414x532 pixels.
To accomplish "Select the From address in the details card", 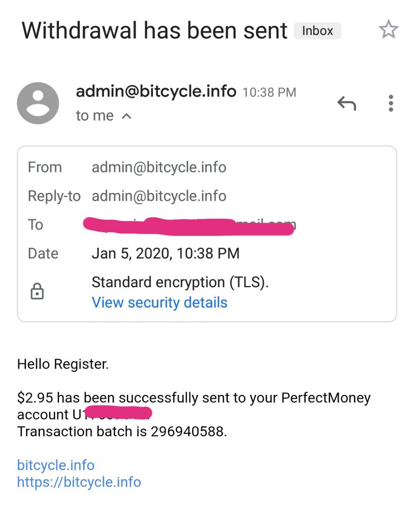I will click(x=159, y=167).
